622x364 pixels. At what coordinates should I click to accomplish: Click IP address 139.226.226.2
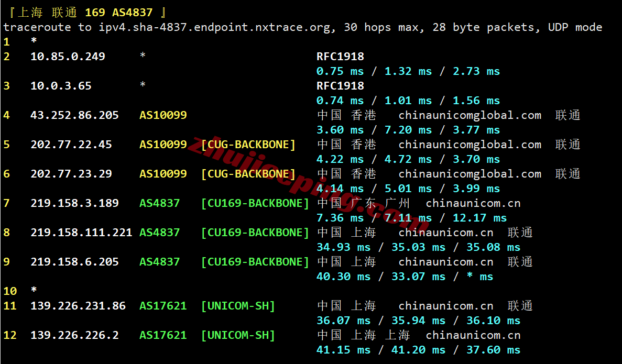click(x=74, y=335)
